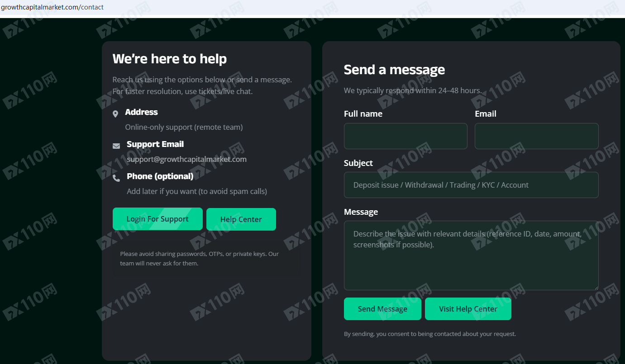The image size is (625, 364).
Task: Click the Full name field label
Action: pyautogui.click(x=363, y=114)
